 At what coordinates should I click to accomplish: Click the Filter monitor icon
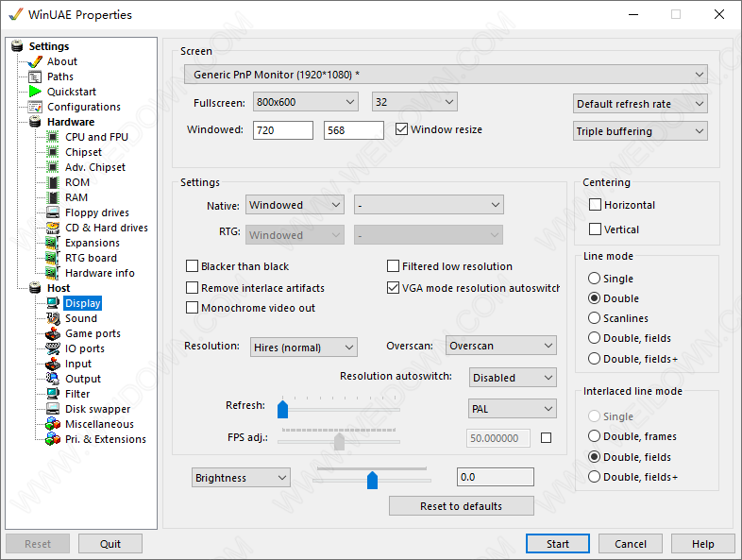coord(53,394)
